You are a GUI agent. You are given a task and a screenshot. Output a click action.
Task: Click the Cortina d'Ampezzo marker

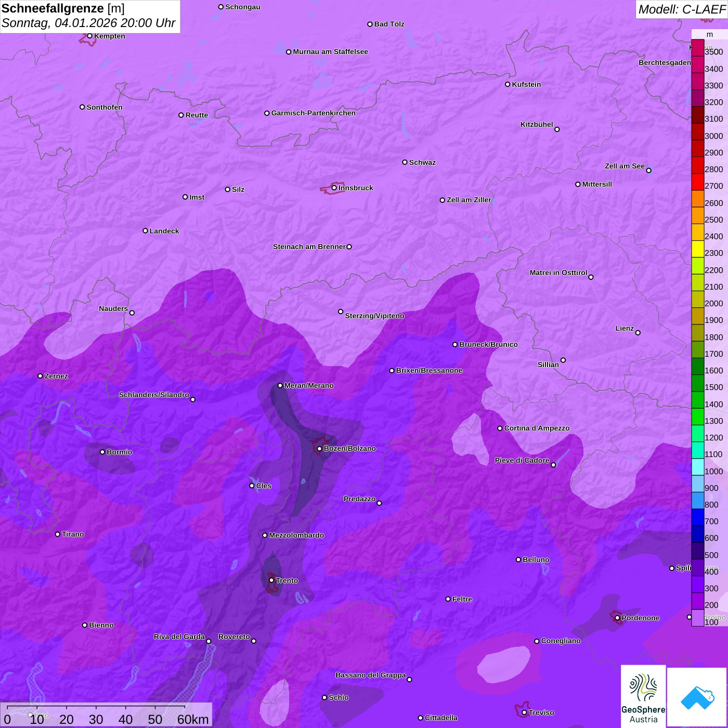[500, 428]
